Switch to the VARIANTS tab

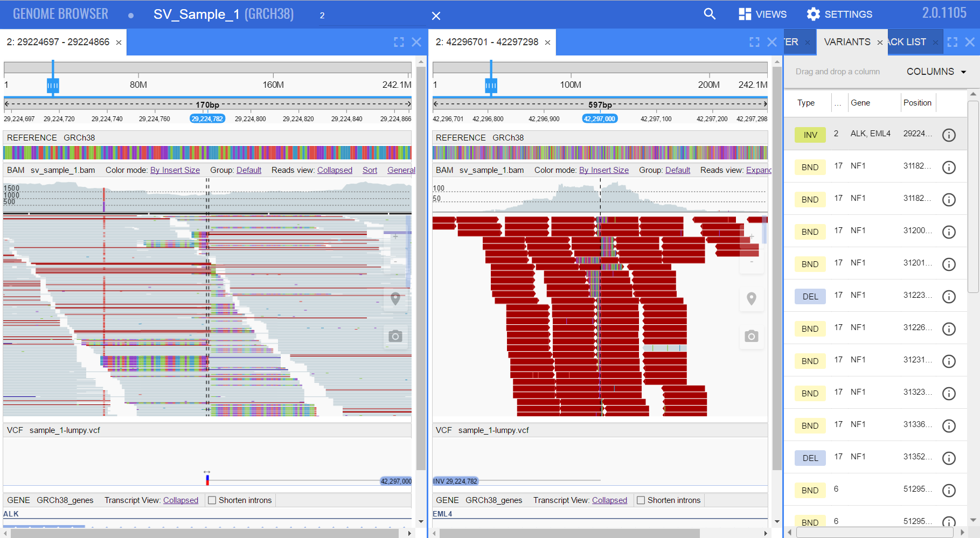click(x=847, y=42)
